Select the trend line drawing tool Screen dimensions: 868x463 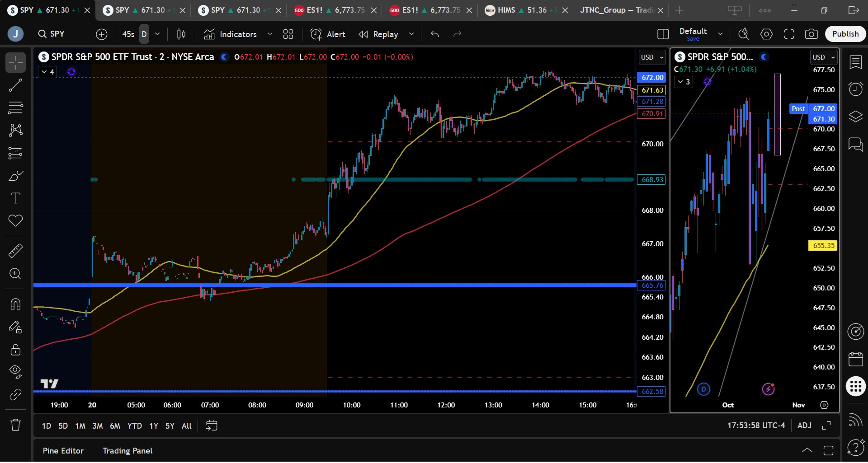15,85
